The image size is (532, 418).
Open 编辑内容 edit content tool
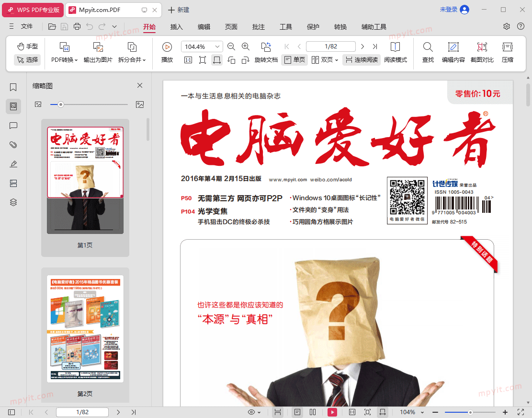[453, 53]
